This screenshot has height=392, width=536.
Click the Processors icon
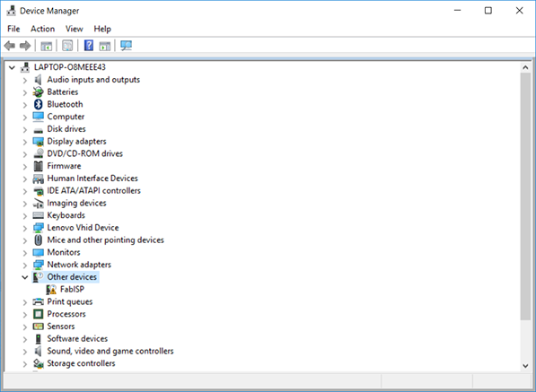pos(39,314)
